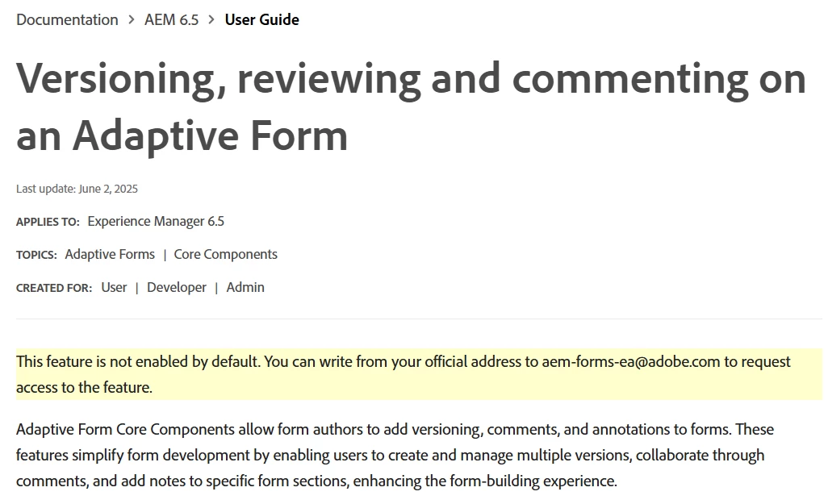
Task: Click the 'CREATED FOR:' label
Action: click(x=54, y=288)
